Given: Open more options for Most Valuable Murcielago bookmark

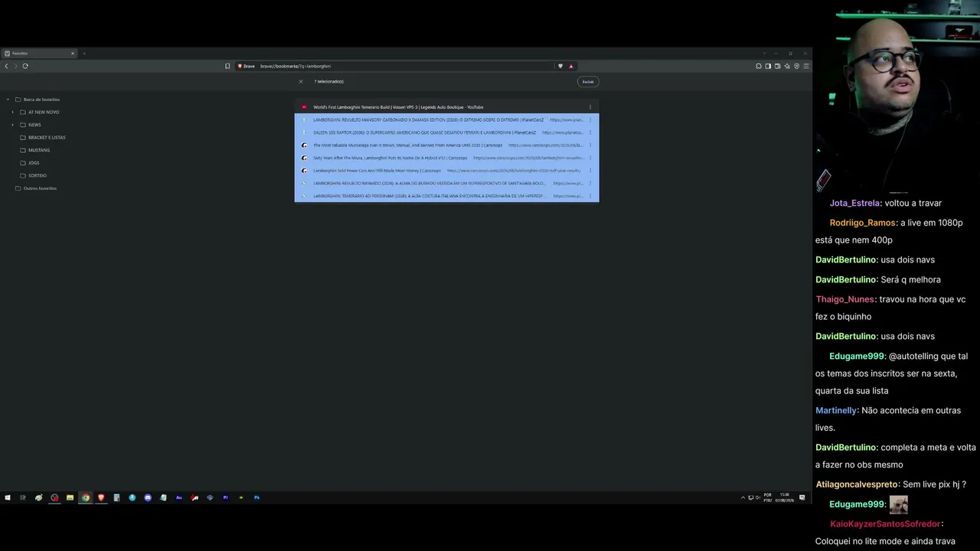Looking at the screenshot, I should point(590,145).
